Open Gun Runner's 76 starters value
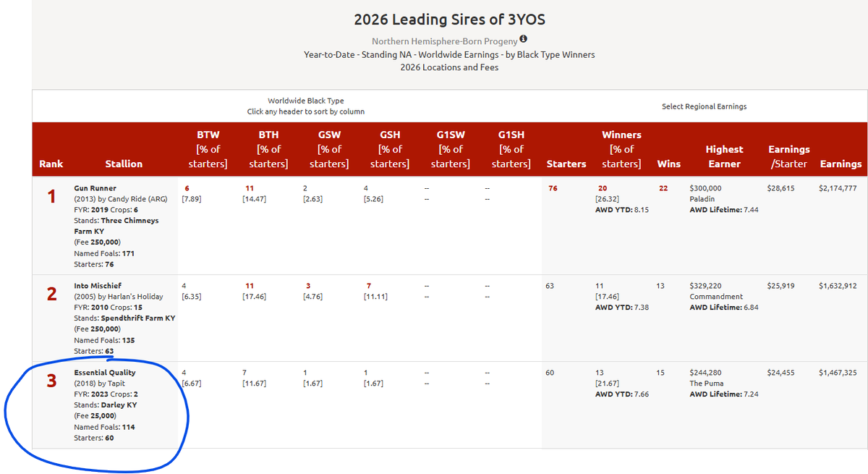 click(553, 188)
